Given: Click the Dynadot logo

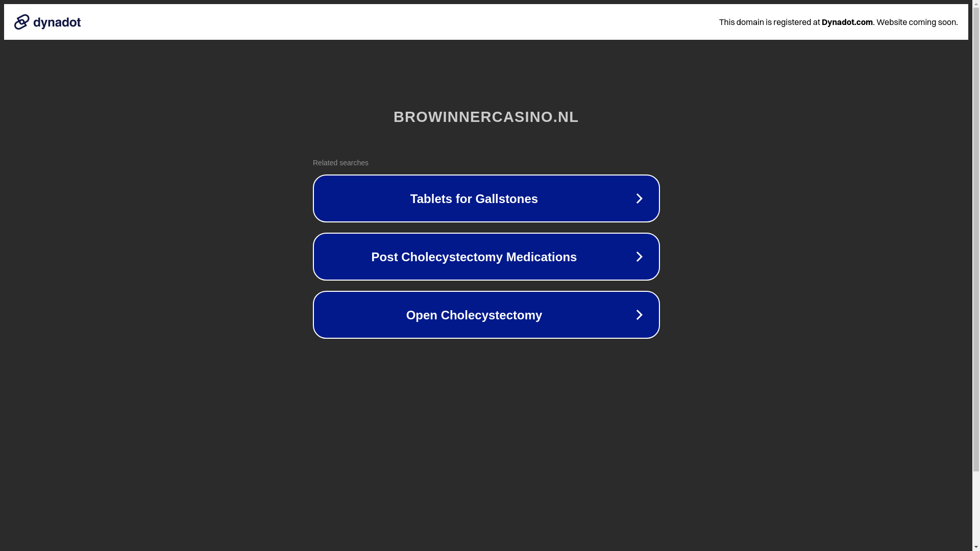Looking at the screenshot, I should tap(47, 22).
